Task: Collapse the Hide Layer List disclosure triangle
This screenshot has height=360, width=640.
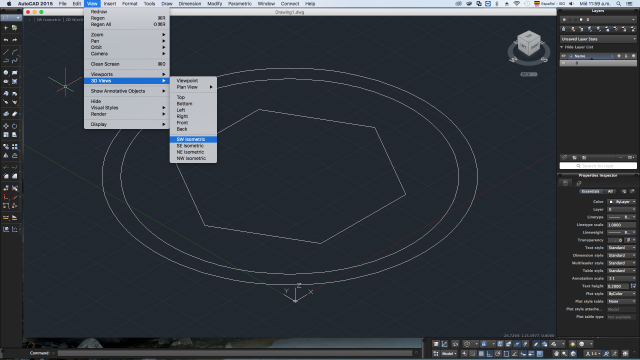Action: pyautogui.click(x=562, y=47)
